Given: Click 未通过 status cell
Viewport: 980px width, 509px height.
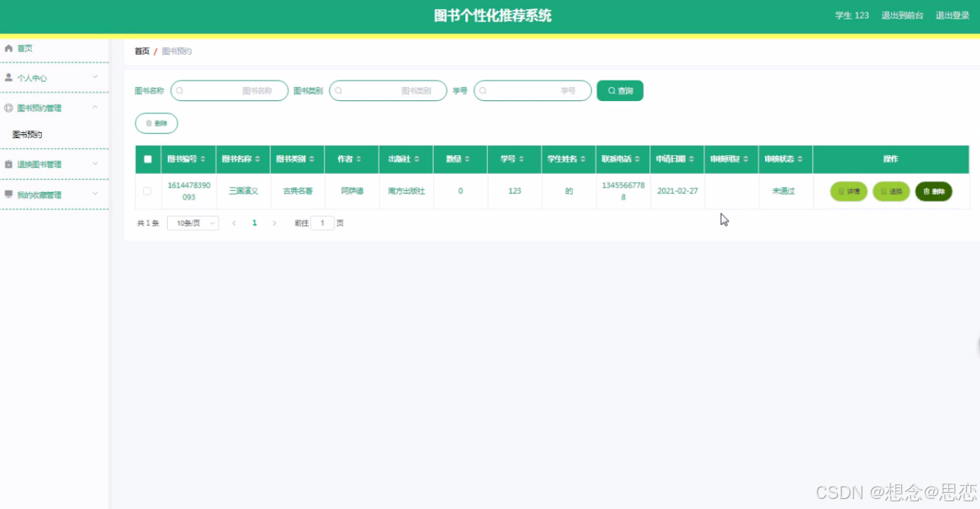Looking at the screenshot, I should 784,191.
